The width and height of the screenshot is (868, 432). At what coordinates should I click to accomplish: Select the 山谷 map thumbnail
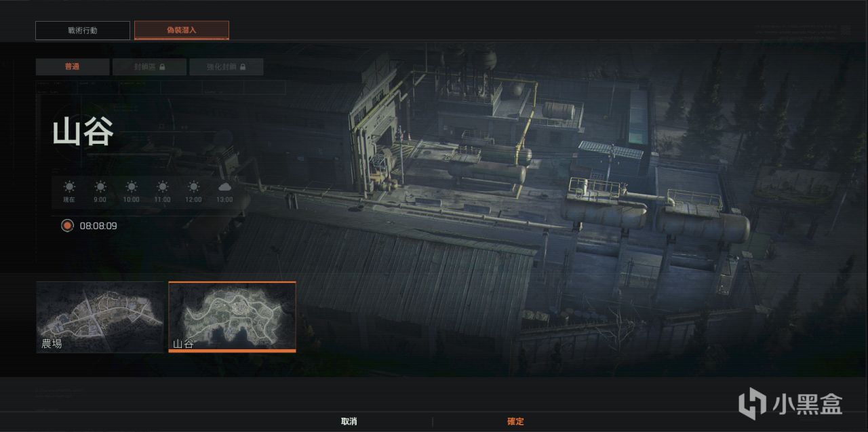pyautogui.click(x=232, y=317)
